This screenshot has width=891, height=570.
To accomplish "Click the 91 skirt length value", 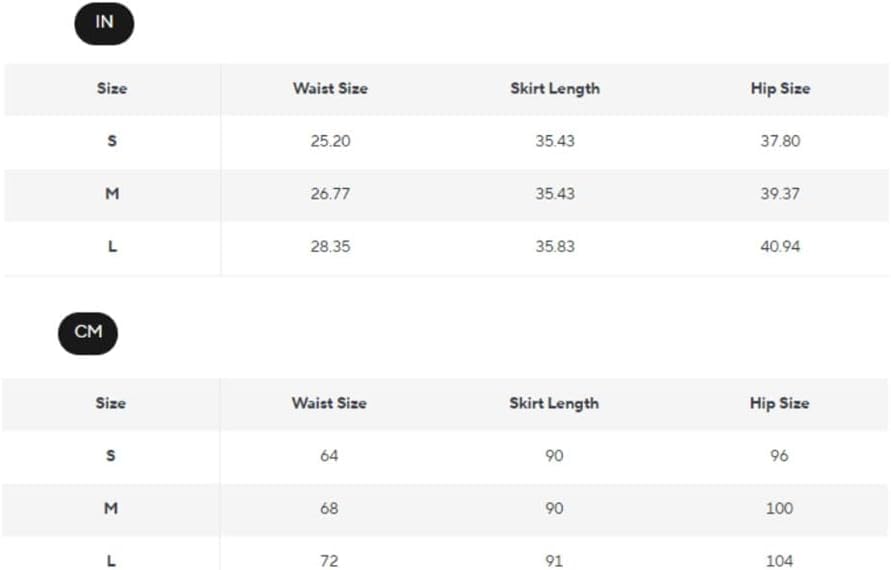I will point(555,560).
